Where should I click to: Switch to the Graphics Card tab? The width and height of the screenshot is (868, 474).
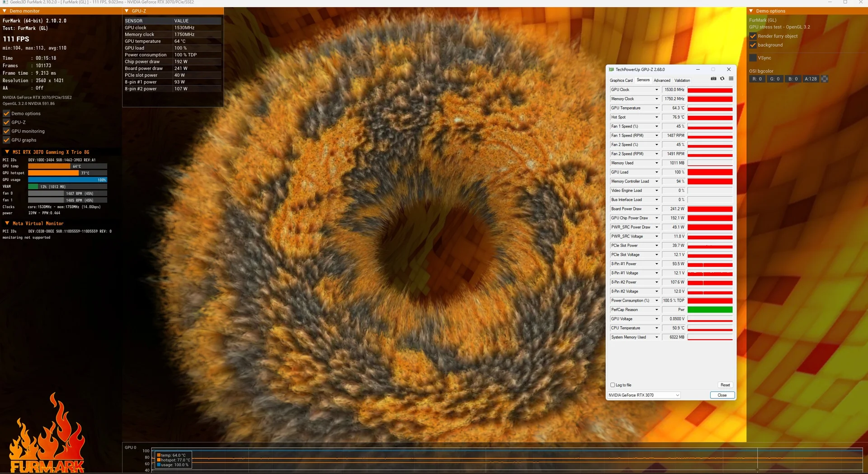pos(621,81)
